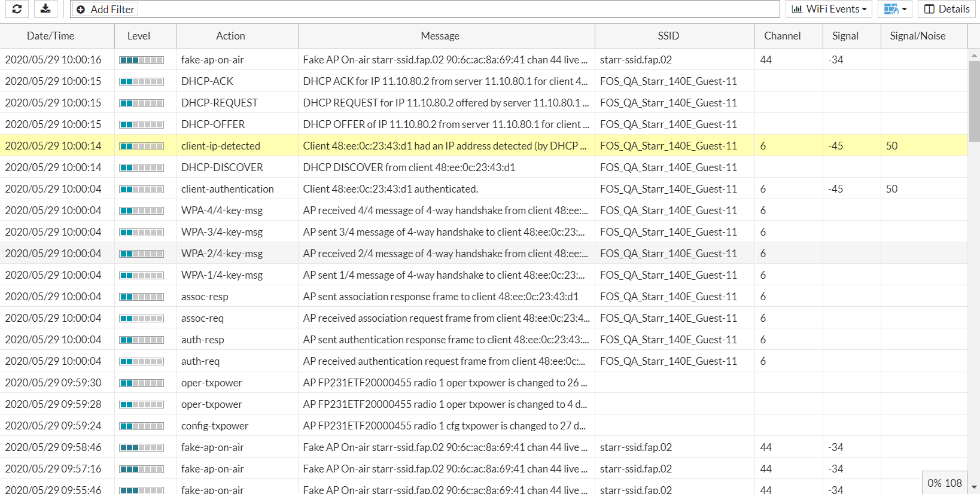Click the level bar of the client-ip-detected row
The height and width of the screenshot is (494, 980).
coord(141,146)
